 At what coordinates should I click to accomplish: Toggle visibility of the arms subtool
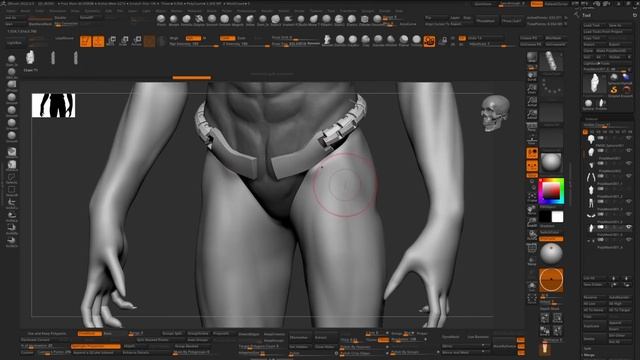coord(629,176)
